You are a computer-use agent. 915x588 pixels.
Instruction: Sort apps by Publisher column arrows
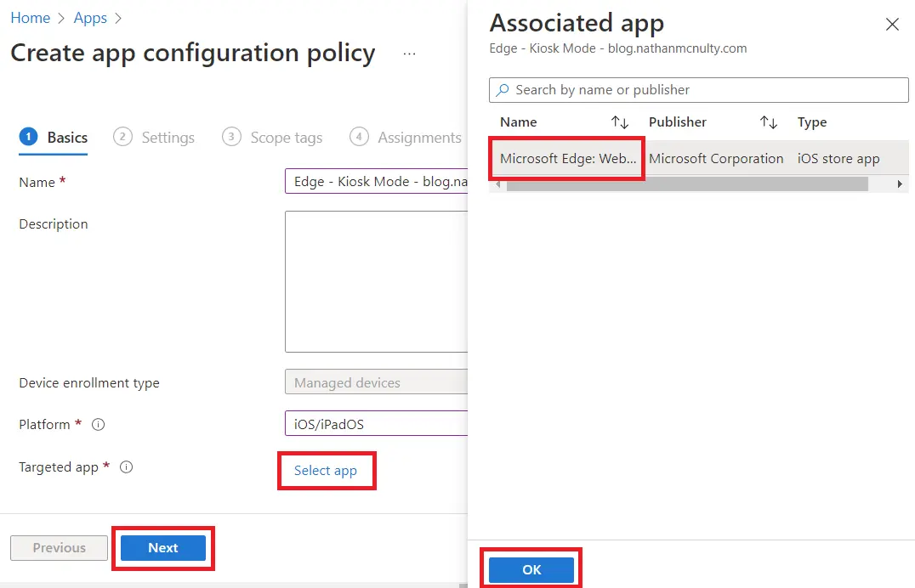coord(769,122)
